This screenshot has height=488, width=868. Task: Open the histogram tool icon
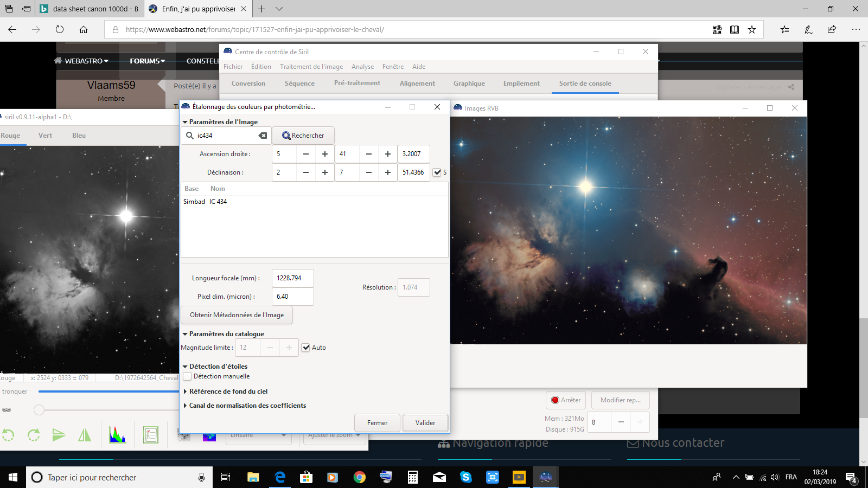point(117,435)
